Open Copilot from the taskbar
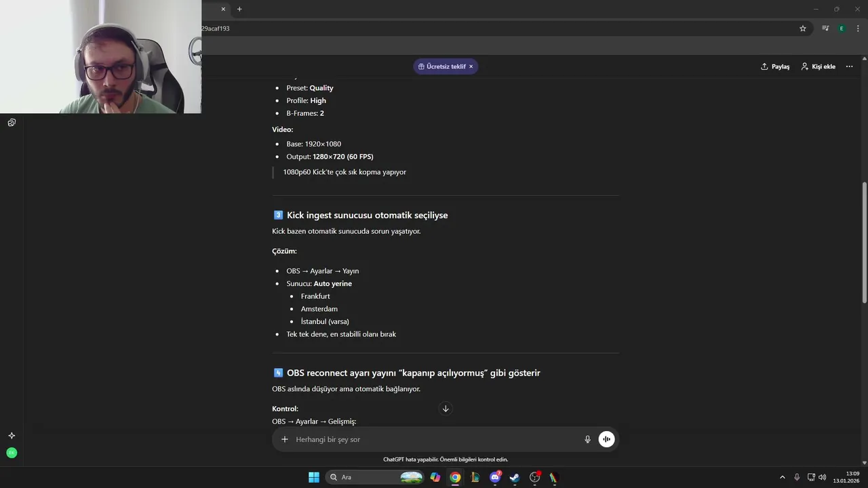Image resolution: width=868 pixels, height=488 pixels. (435, 477)
